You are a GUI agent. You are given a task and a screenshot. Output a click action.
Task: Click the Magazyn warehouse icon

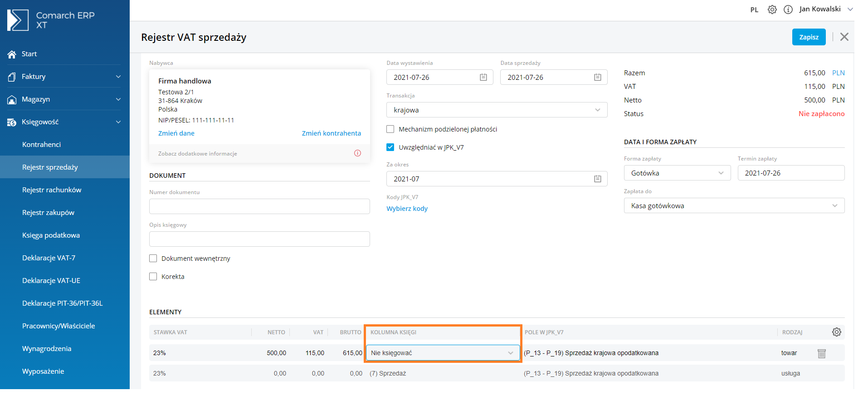click(x=12, y=100)
